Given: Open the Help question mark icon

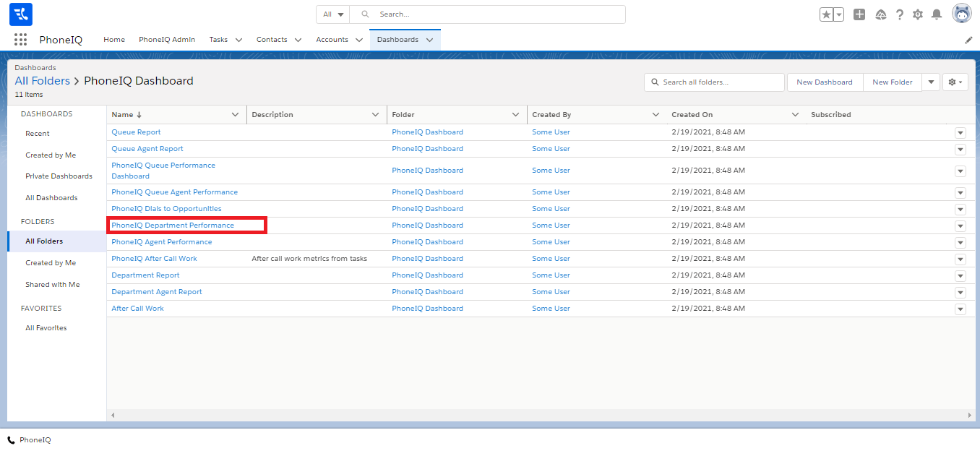Looking at the screenshot, I should coord(900,14).
